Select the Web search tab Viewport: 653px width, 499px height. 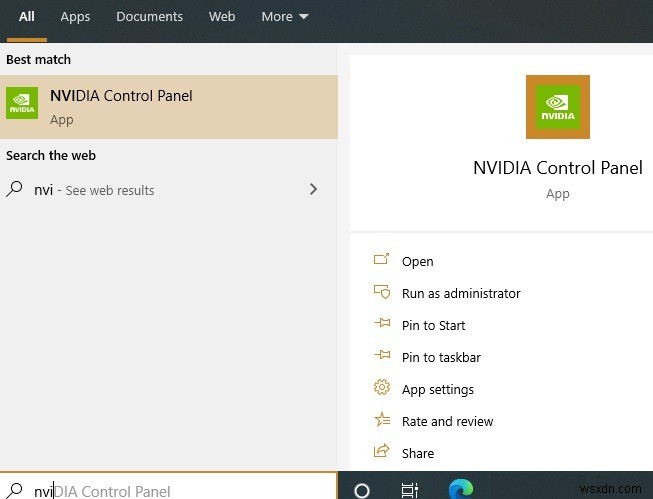coord(222,17)
